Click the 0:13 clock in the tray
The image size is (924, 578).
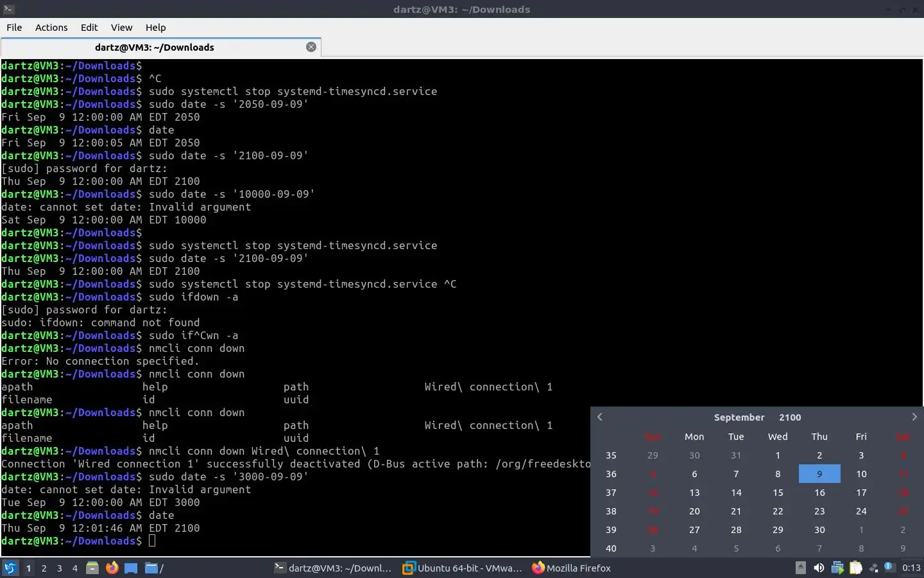tap(911, 568)
